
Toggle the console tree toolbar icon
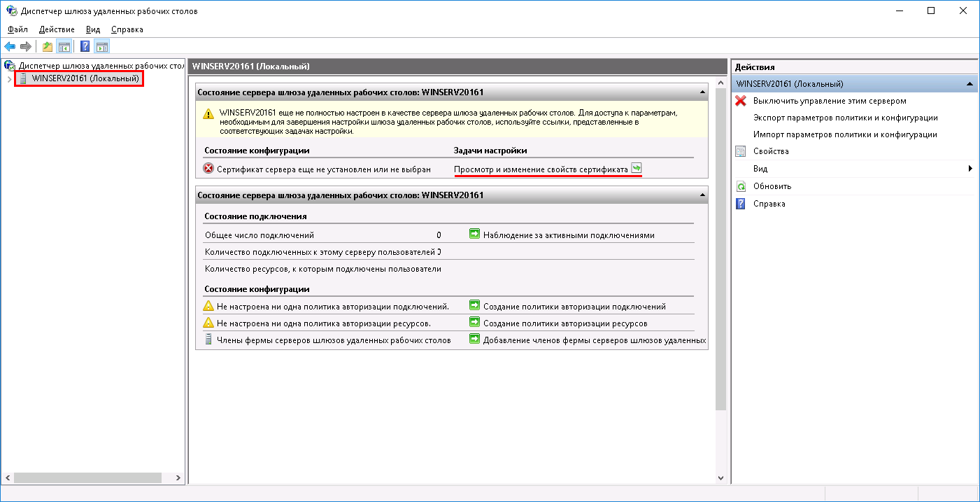click(x=64, y=47)
